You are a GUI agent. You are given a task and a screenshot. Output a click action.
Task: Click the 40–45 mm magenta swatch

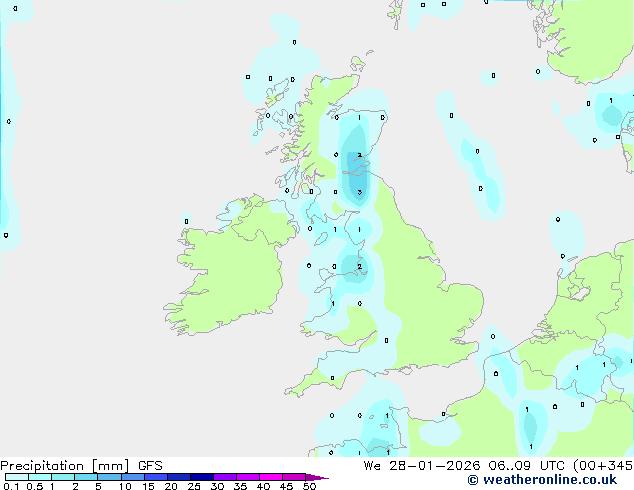(x=271, y=477)
